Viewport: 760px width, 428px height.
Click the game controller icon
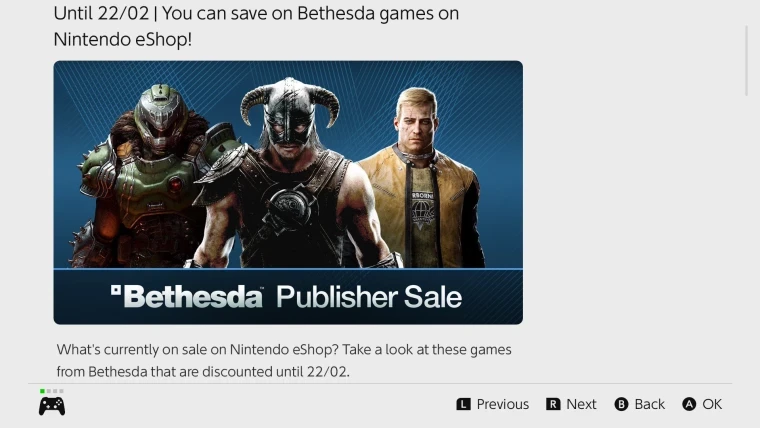tap(52, 406)
